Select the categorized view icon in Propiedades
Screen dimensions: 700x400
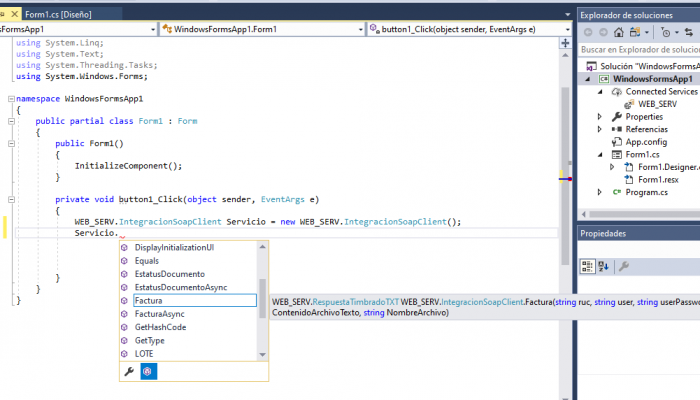click(x=588, y=266)
